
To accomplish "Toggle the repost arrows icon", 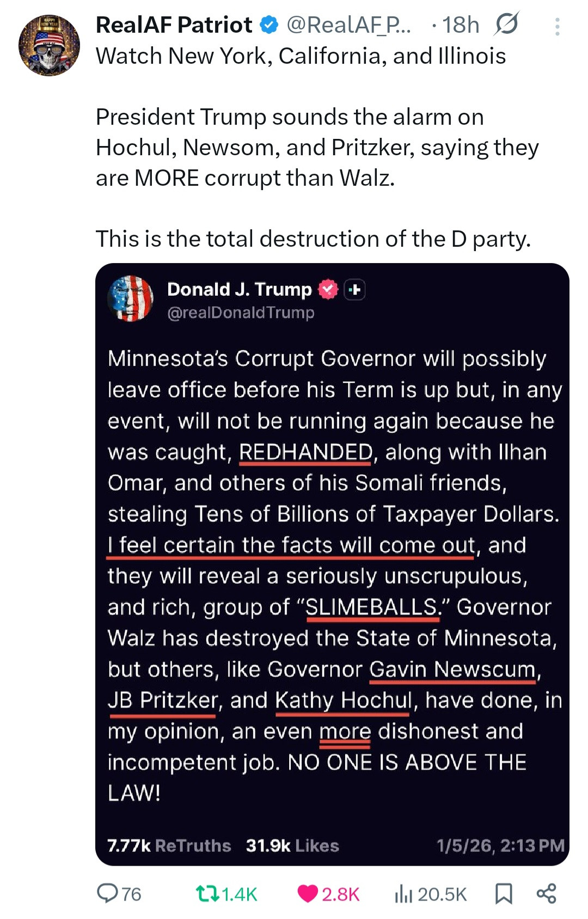I will (207, 893).
